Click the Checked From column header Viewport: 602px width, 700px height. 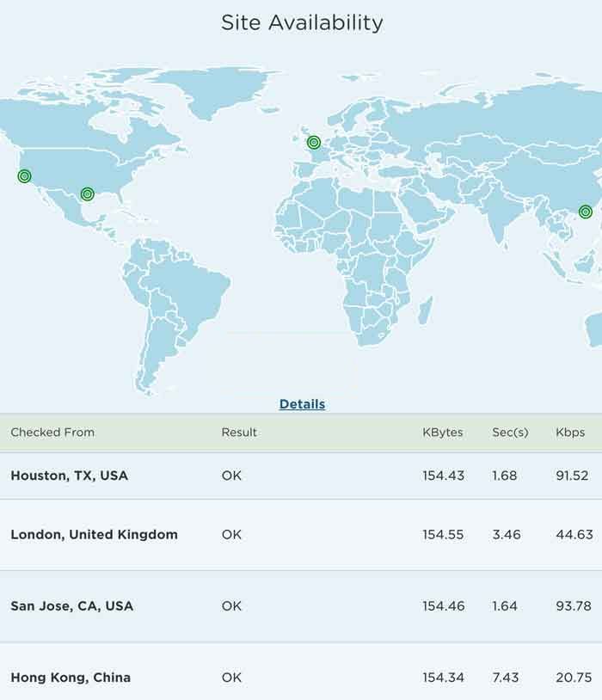click(x=52, y=433)
